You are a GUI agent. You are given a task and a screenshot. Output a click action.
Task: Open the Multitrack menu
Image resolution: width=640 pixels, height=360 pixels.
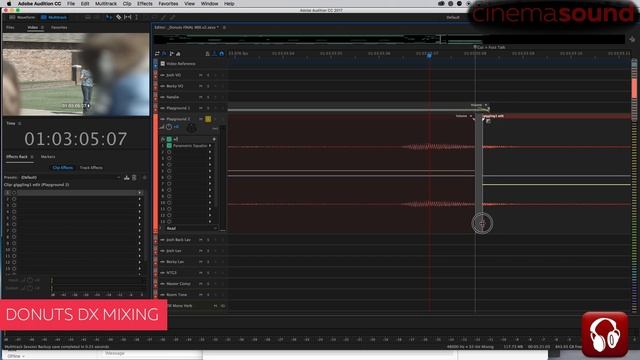point(106,4)
